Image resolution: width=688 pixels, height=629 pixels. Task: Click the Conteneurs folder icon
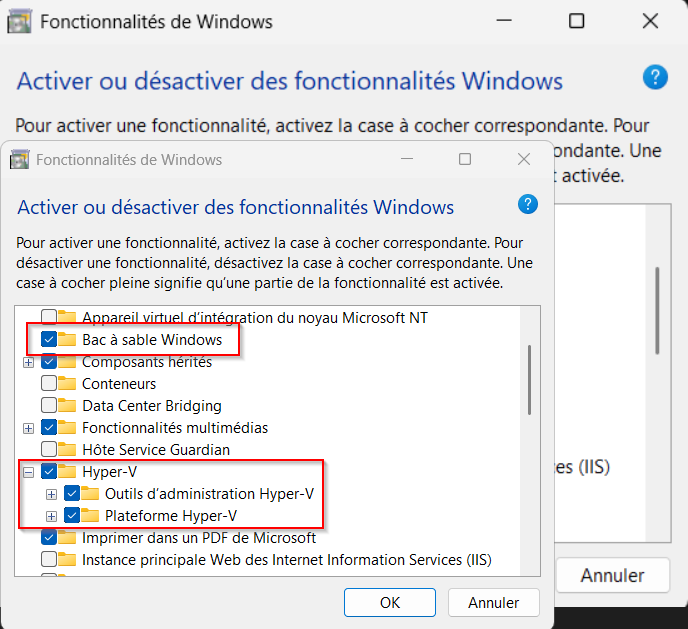(67, 383)
